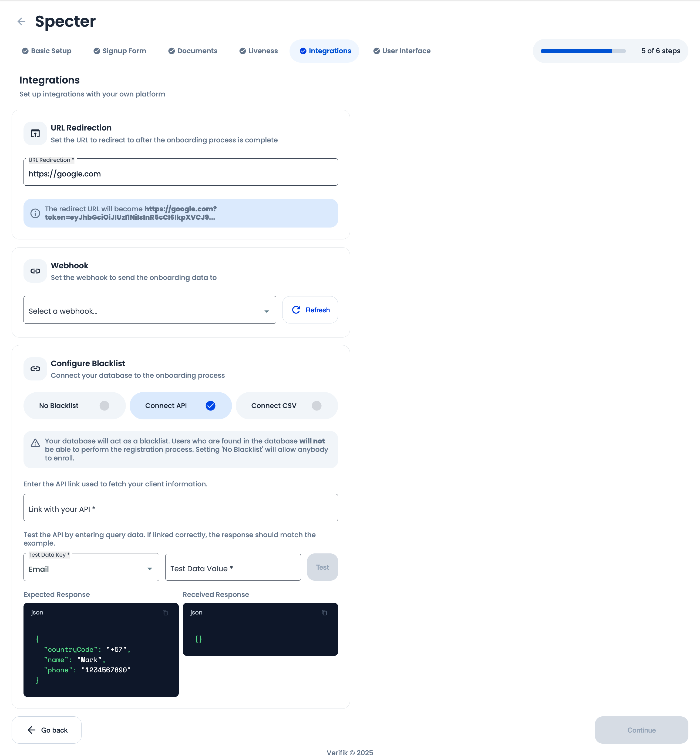The height and width of the screenshot is (755, 700).
Task: Focus the Link with your API field
Action: coord(180,508)
